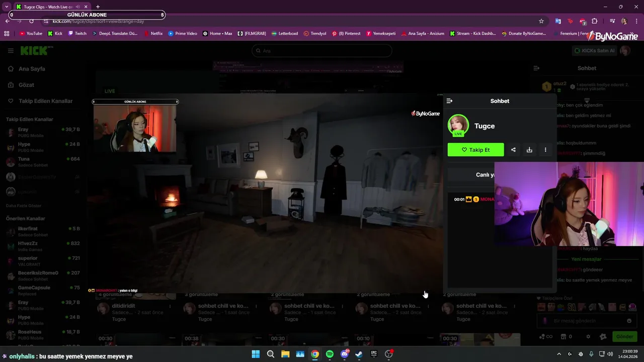The image size is (644, 362).
Task: Open Tugce's profile avatar in the dialog
Action: pyautogui.click(x=458, y=125)
